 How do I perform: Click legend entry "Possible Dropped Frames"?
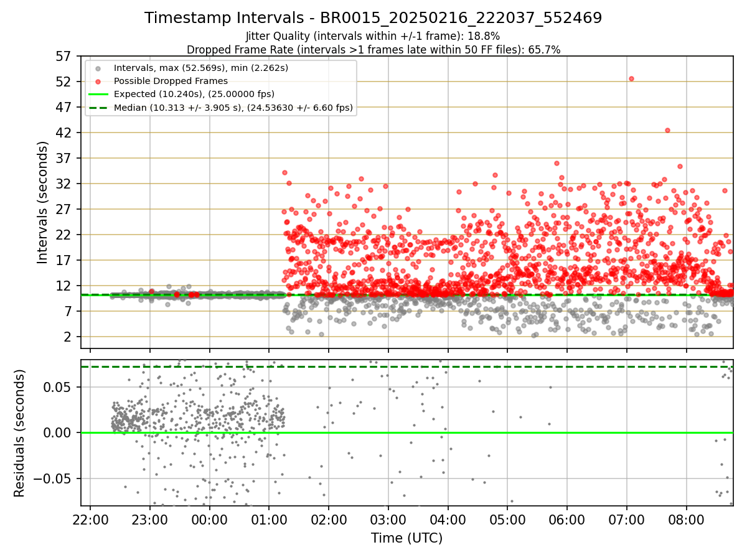171,81
